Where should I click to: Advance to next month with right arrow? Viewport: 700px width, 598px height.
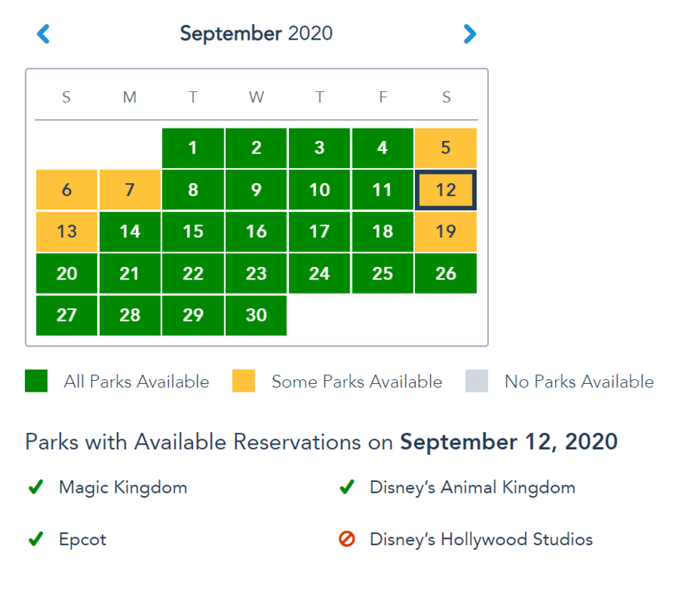point(470,34)
